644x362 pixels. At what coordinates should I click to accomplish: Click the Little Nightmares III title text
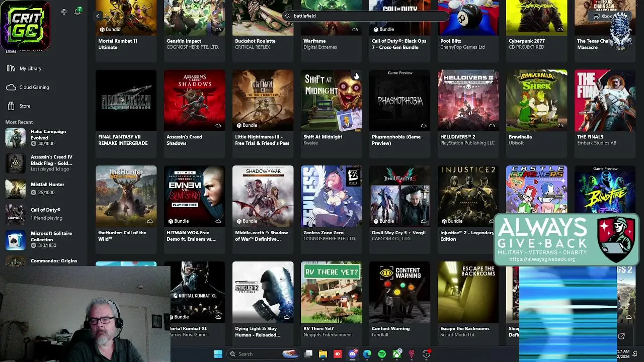click(x=262, y=140)
